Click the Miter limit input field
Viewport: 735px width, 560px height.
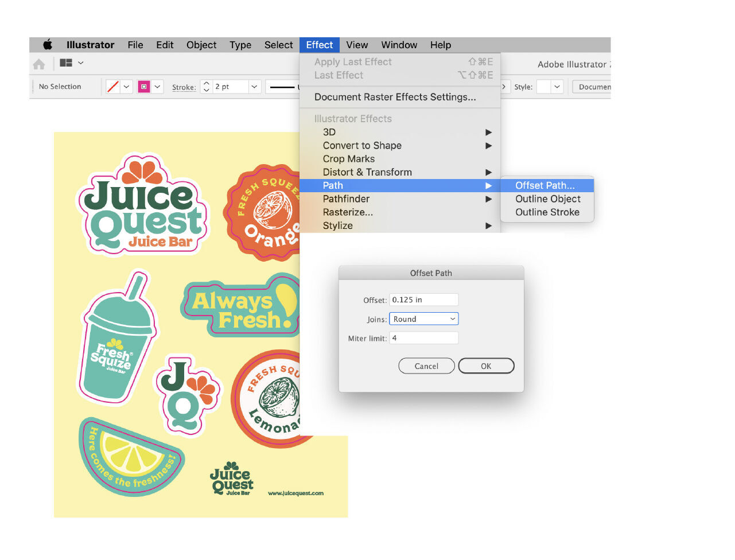pos(423,338)
